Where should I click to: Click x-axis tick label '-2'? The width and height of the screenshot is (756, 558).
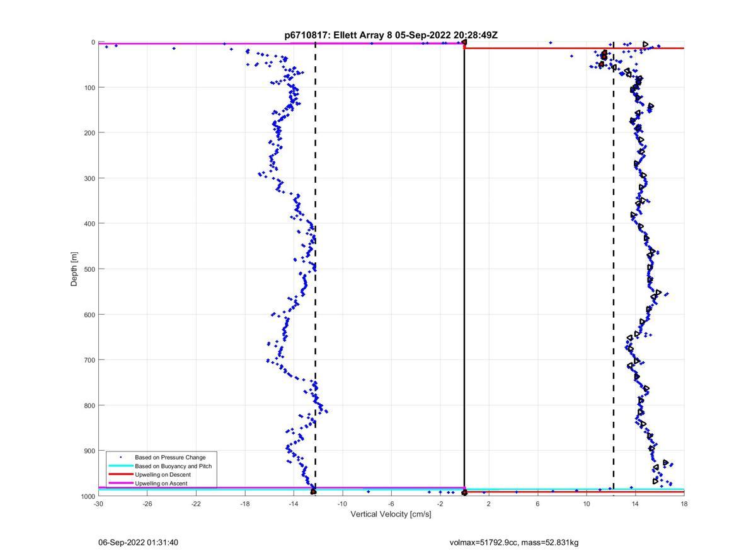click(x=440, y=504)
